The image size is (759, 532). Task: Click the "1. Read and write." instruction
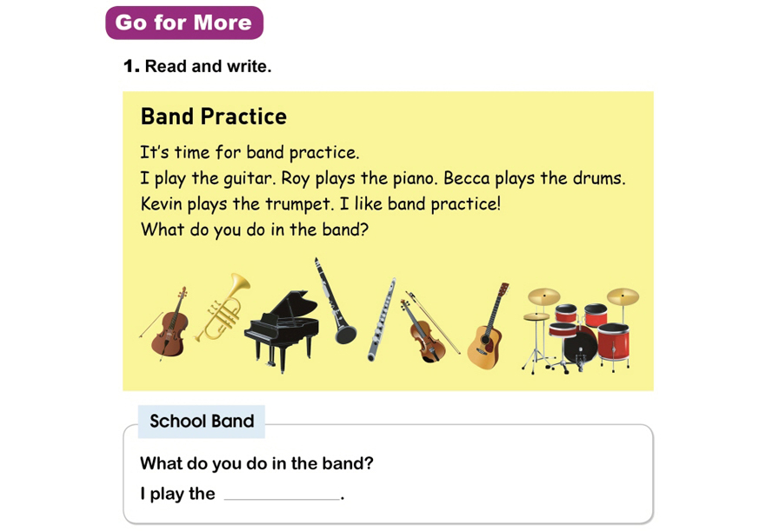(197, 66)
